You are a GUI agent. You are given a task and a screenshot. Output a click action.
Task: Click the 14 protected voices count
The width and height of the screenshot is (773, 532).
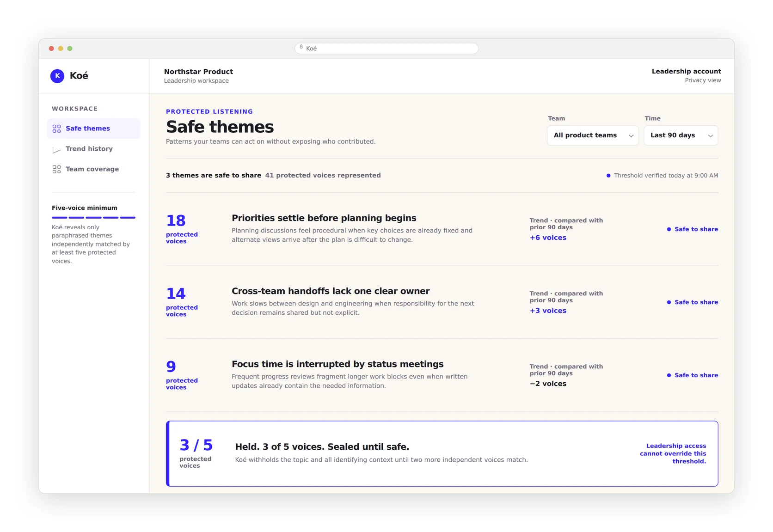182,302
